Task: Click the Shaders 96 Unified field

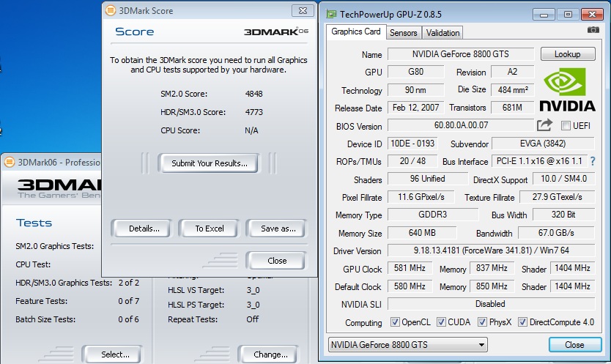Action: point(427,179)
